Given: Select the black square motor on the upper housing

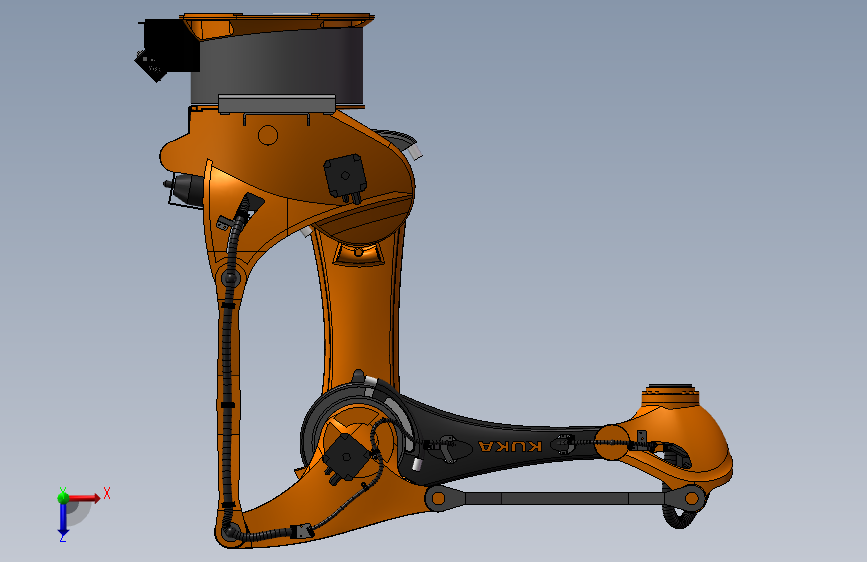Looking at the screenshot, I should tap(346, 177).
